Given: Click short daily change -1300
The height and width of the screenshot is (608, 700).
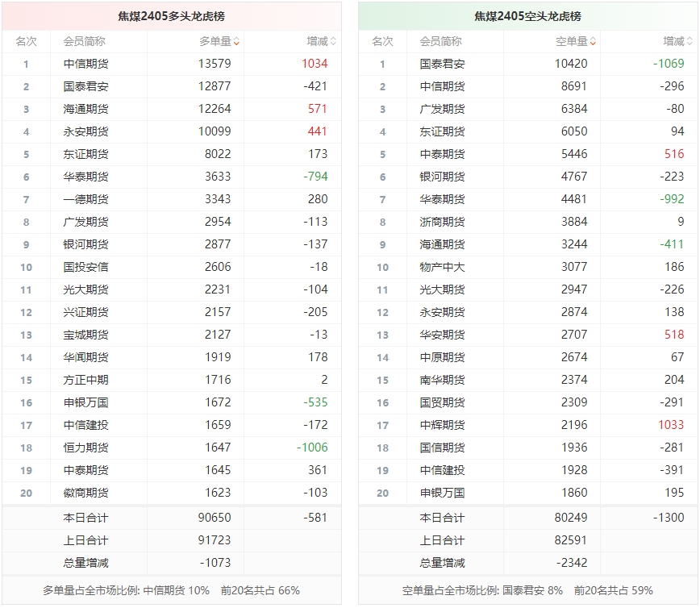Looking at the screenshot, I should (x=669, y=518).
